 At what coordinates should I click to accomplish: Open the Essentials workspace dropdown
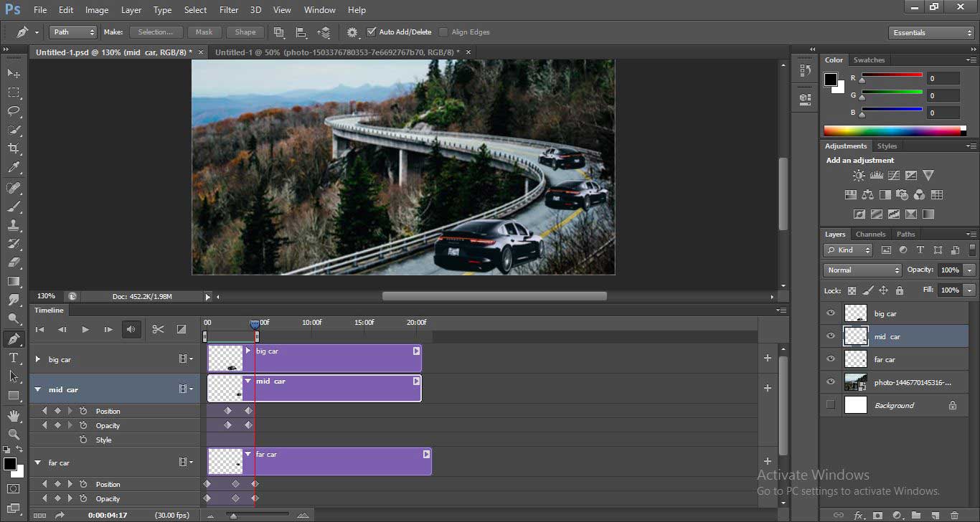click(x=930, y=33)
